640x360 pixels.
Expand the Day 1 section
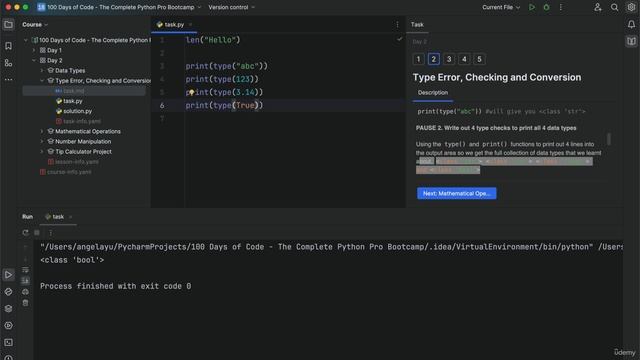click(34, 50)
